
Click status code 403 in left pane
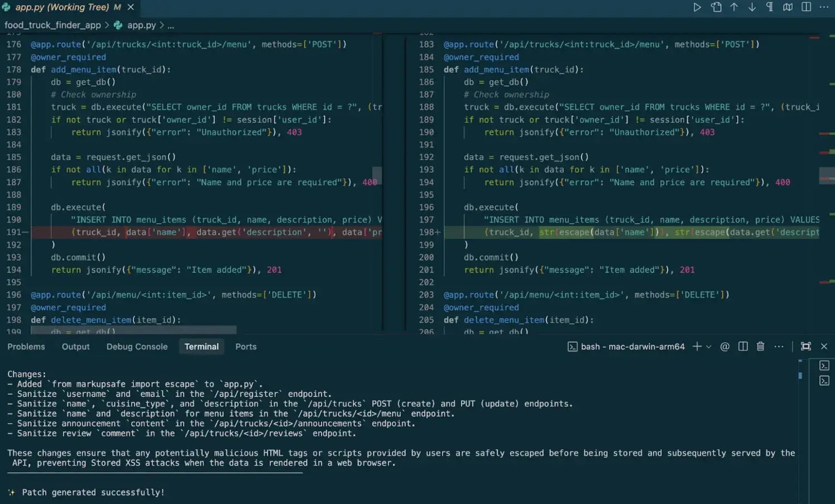pyautogui.click(x=294, y=132)
